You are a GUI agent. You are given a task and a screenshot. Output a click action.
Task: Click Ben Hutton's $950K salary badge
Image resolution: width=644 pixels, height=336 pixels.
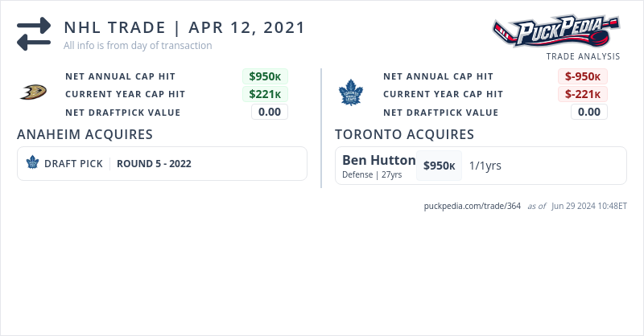[x=440, y=166]
